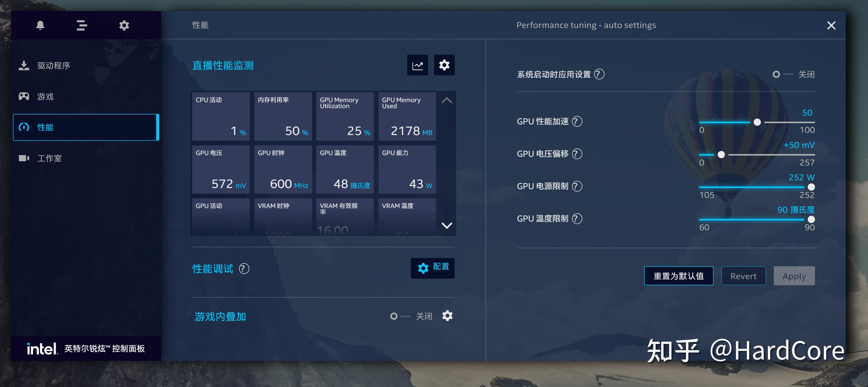
Task: Select the GPU Memory Used tile
Action: (x=407, y=116)
